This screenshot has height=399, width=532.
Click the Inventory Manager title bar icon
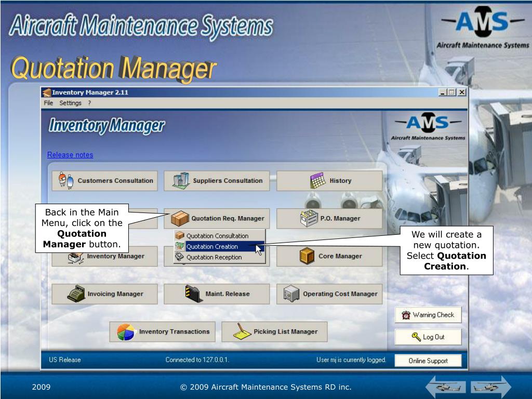(46, 92)
